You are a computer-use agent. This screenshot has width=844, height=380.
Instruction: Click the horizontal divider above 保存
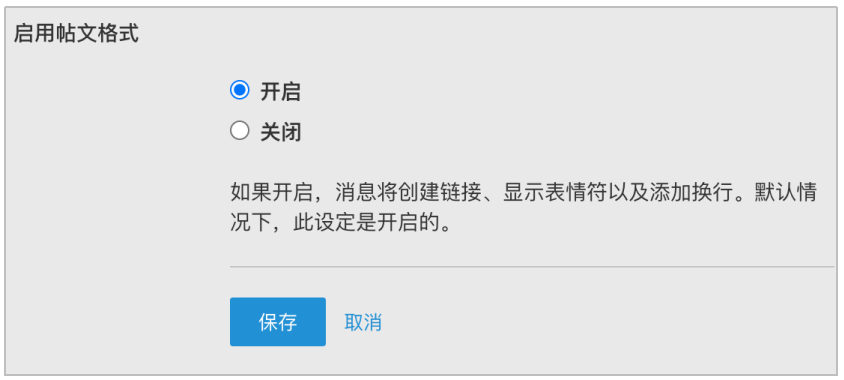[532, 266]
